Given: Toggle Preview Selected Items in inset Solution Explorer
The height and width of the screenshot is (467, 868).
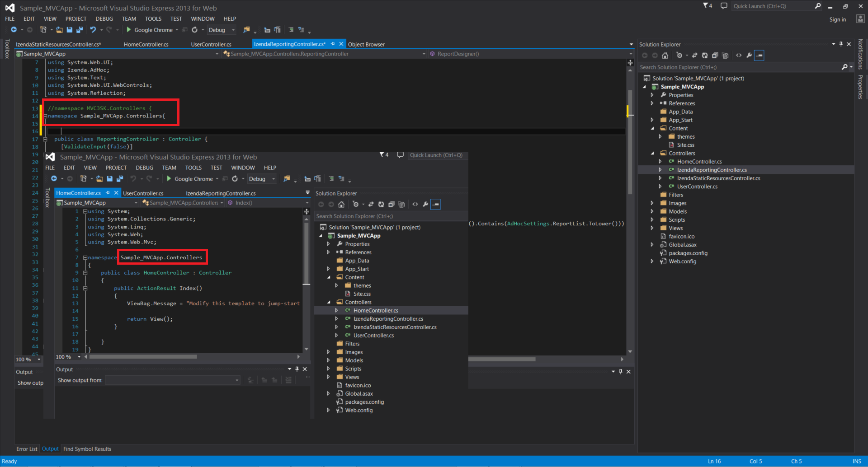Looking at the screenshot, I should tap(435, 205).
